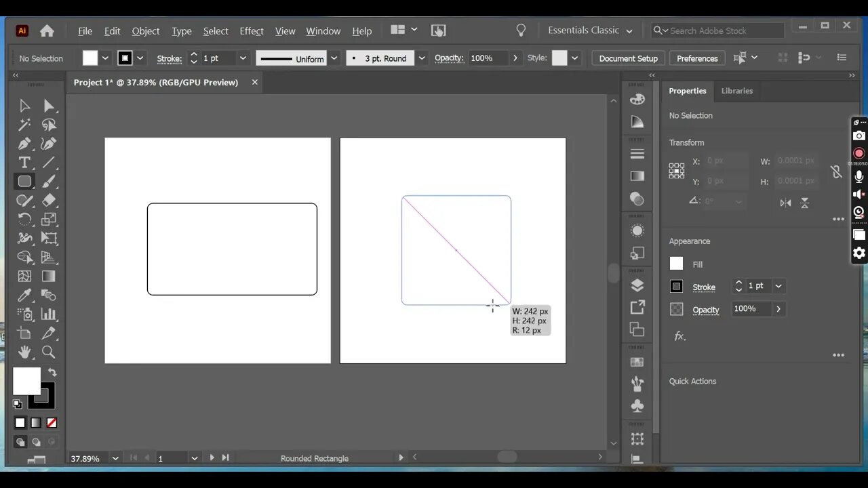Image resolution: width=868 pixels, height=488 pixels.
Task: Choose the Magic Wand tool
Action: point(24,125)
